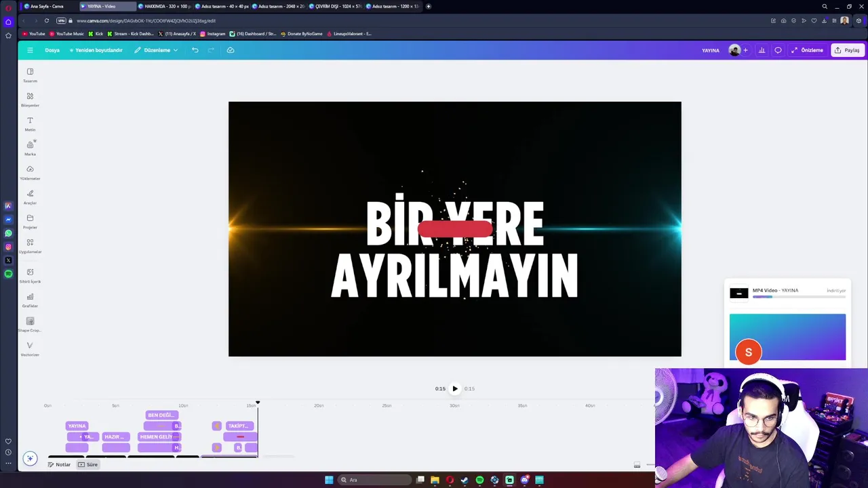Screen dimensions: 868x488
Task: Click the YAYINA project title
Action: pyautogui.click(x=710, y=50)
